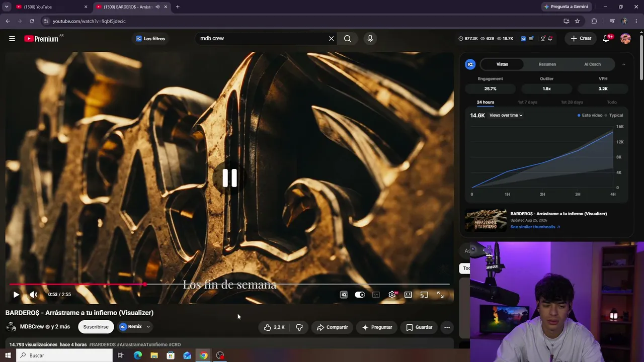
Task: Click the Windows taskbar Buscar search box
Action: [64, 355]
